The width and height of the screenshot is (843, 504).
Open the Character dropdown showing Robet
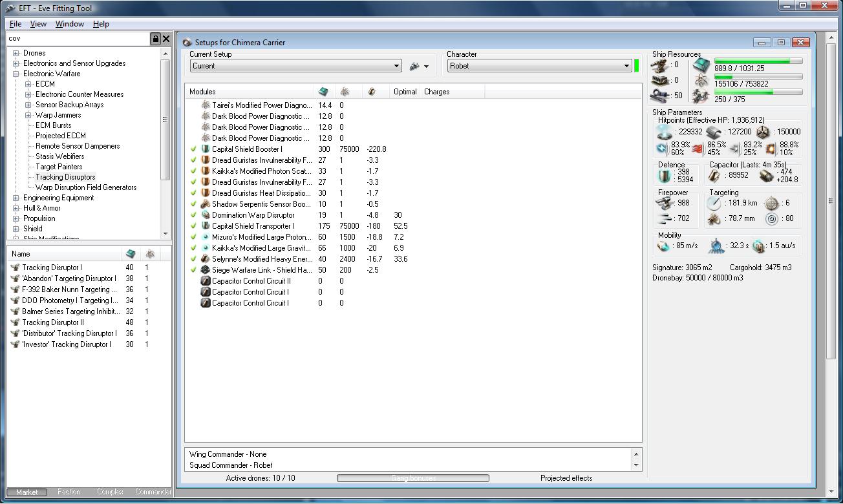click(539, 66)
